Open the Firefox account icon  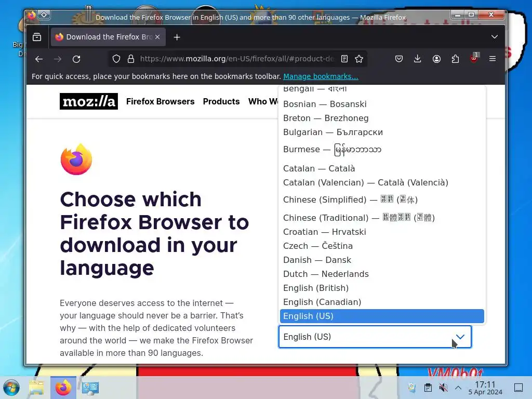436,59
